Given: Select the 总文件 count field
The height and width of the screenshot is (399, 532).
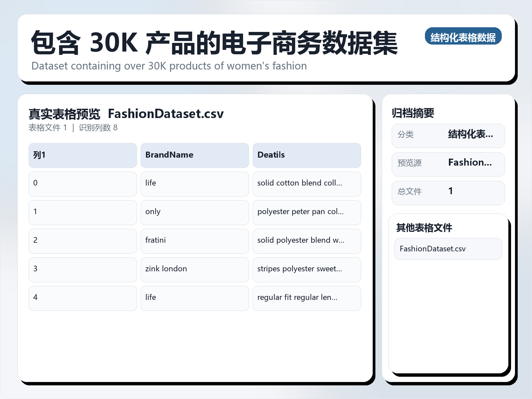Looking at the screenshot, I should click(448, 192).
